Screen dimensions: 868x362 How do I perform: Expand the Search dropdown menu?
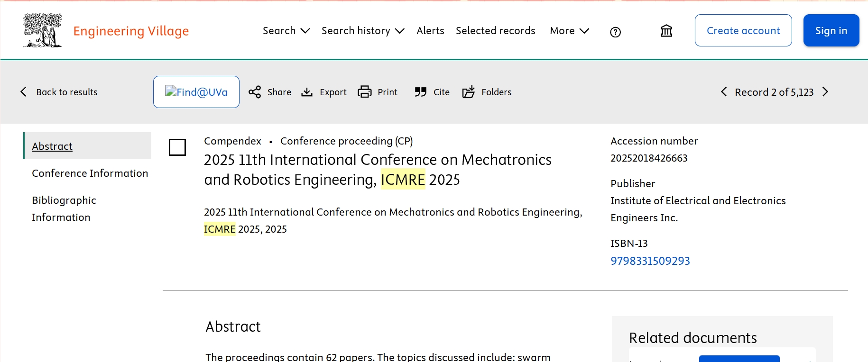(286, 31)
